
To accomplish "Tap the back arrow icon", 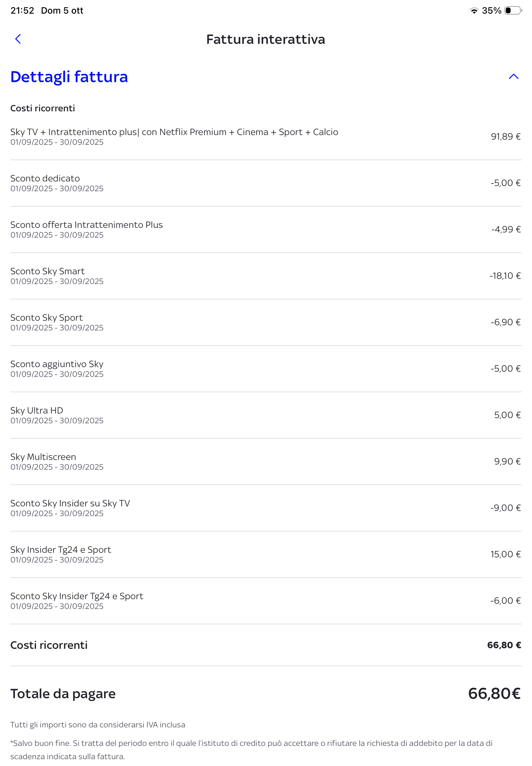I will 18,39.
